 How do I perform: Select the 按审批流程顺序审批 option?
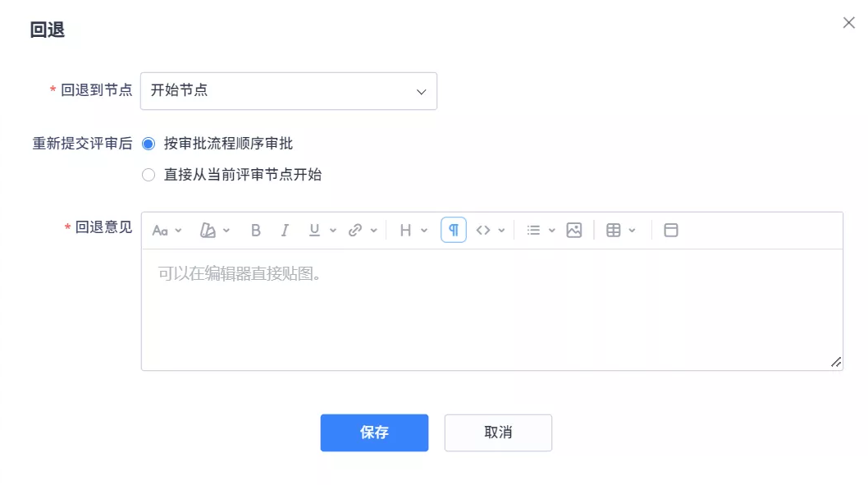148,144
